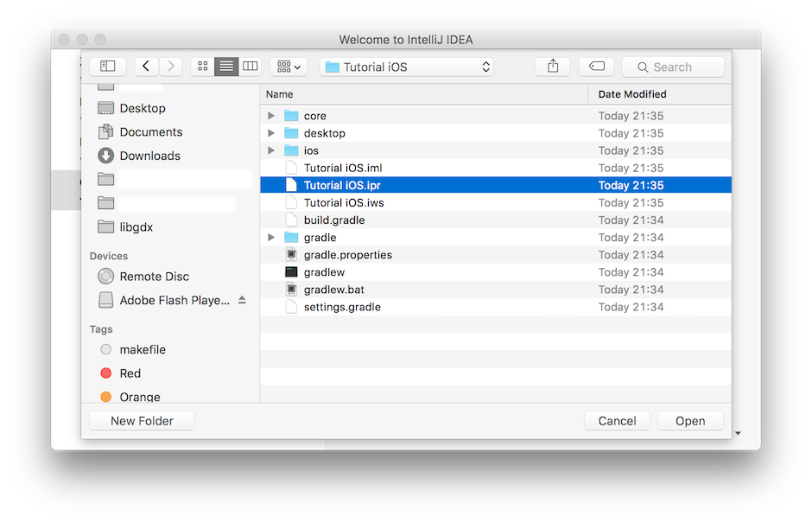This screenshot has width=812, height=523.
Task: Select the gradle folder icon
Action: [x=292, y=238]
